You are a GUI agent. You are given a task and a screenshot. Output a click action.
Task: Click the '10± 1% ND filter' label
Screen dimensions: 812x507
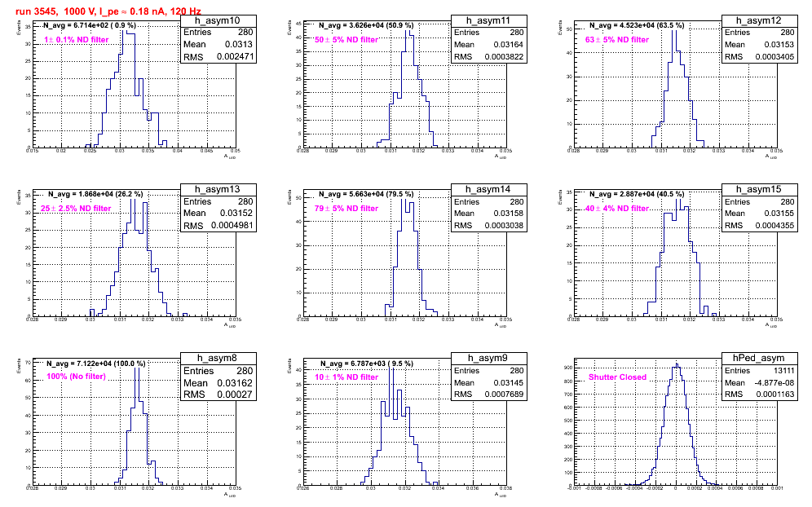point(346,377)
